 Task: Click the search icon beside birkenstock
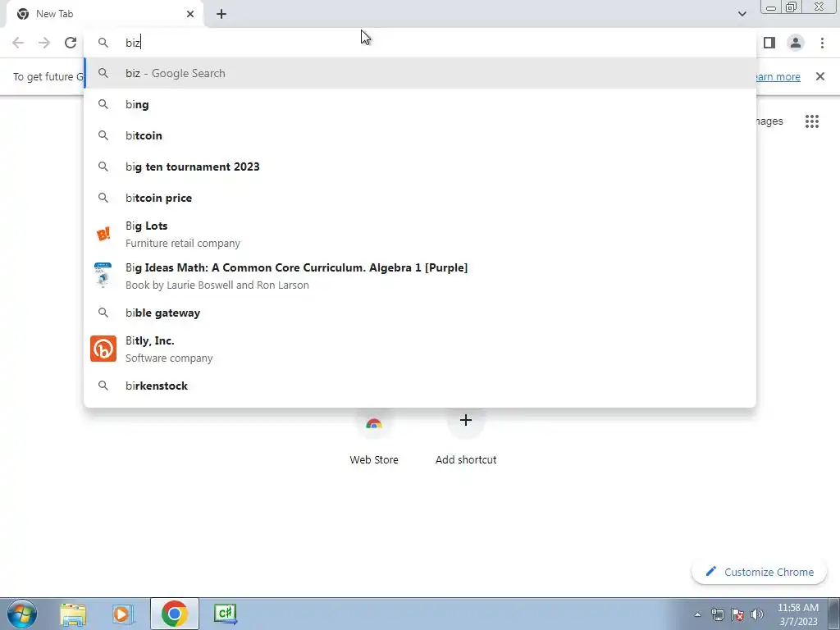click(x=103, y=386)
